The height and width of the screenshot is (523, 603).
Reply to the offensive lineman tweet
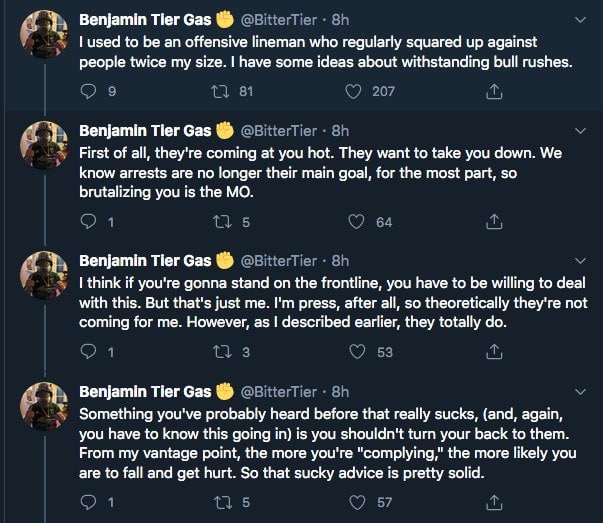tap(87, 92)
